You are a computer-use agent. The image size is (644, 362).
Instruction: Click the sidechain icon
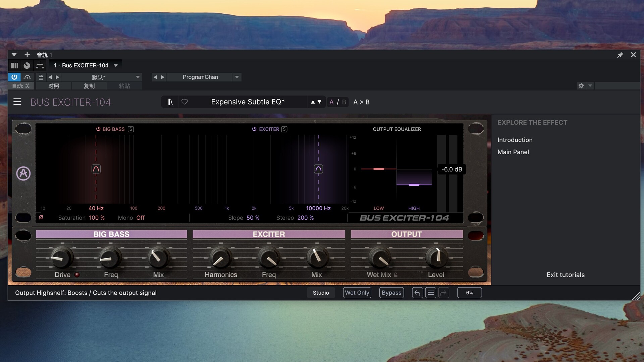click(x=28, y=77)
